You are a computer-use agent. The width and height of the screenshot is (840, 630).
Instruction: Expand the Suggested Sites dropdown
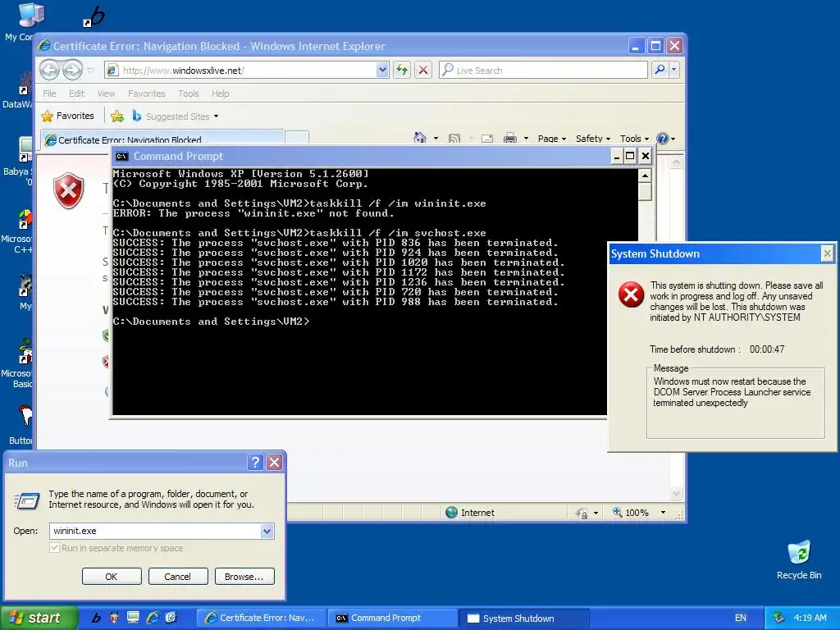pos(216,116)
